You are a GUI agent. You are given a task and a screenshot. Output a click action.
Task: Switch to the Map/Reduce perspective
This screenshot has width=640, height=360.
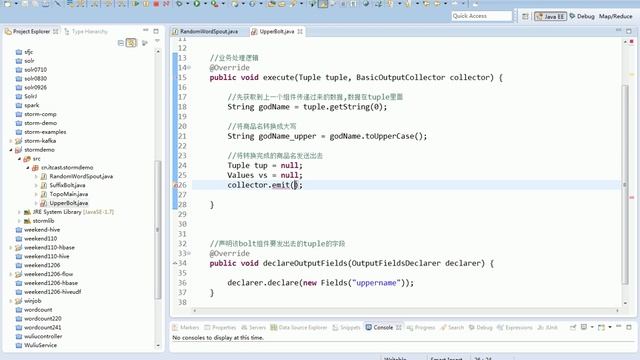[616, 16]
